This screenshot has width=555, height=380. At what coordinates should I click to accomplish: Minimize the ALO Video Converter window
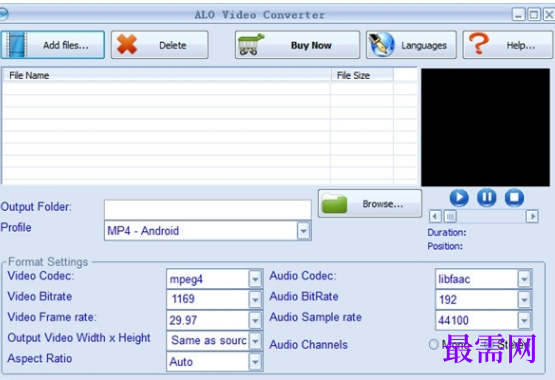[519, 15]
